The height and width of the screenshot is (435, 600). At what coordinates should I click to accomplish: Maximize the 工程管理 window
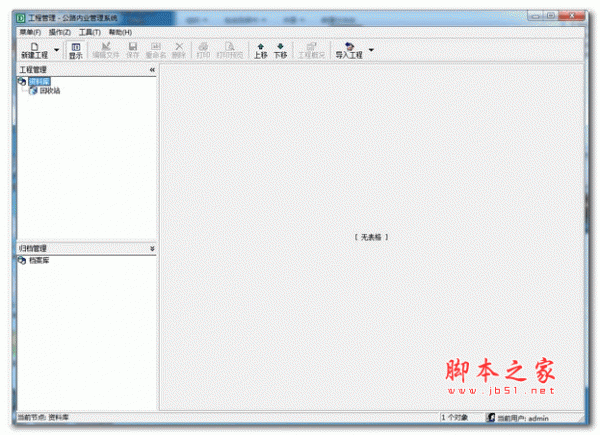[x=551, y=16]
